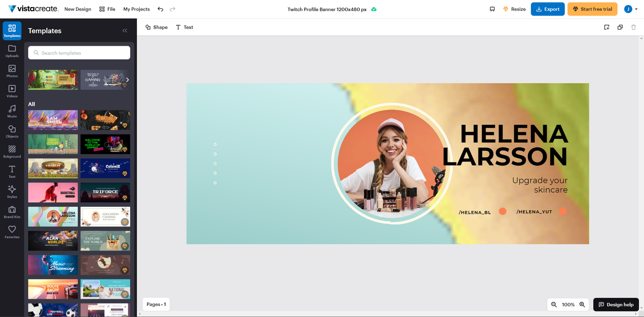Image resolution: width=644 pixels, height=317 pixels.
Task: Select the Jungle Beast carousel template
Action: pyautogui.click(x=53, y=80)
